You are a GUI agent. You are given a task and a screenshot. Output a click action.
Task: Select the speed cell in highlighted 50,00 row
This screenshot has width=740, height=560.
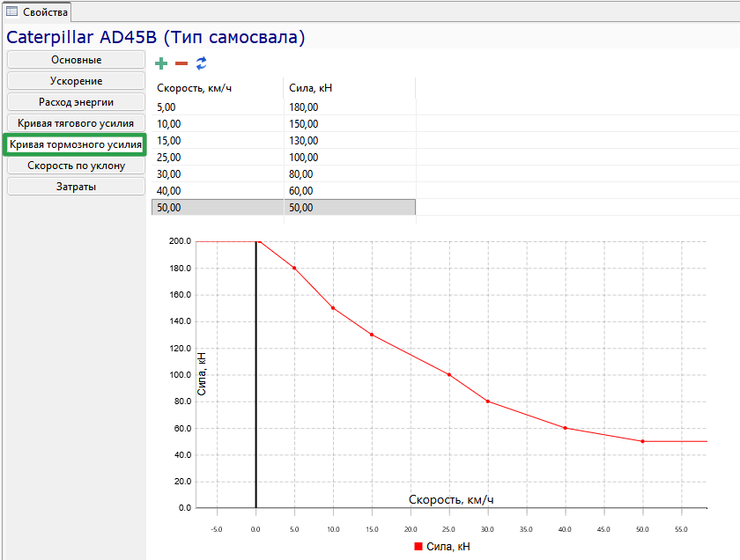pyautogui.click(x=218, y=208)
